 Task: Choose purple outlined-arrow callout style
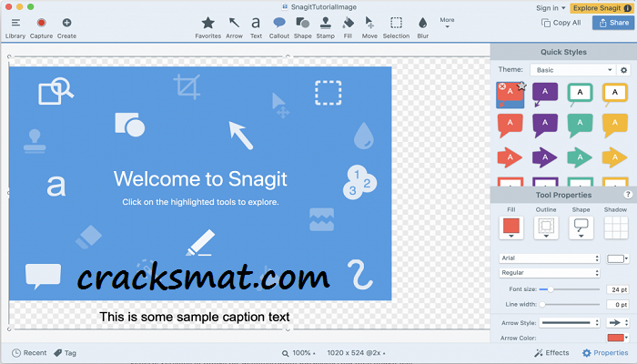coord(545,95)
